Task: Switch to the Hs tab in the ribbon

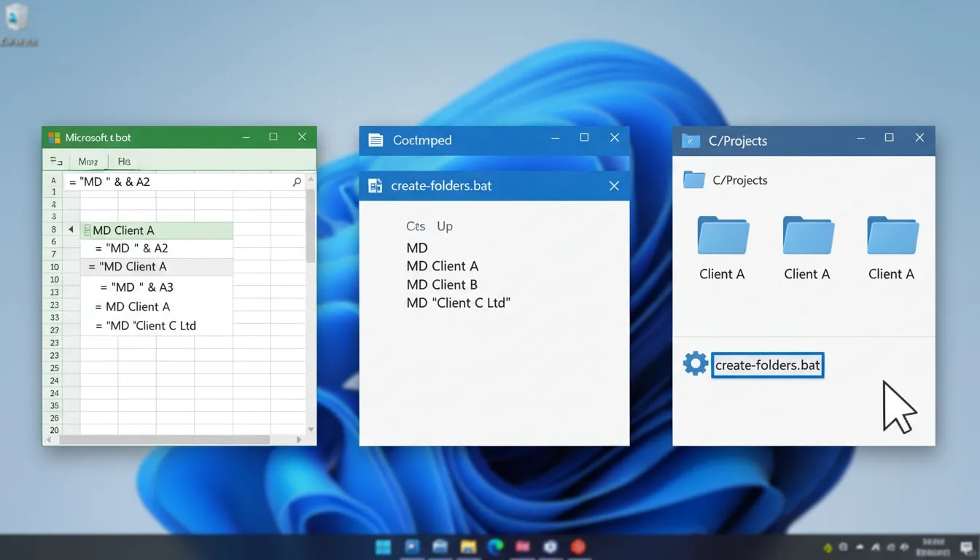Action: coord(122,161)
